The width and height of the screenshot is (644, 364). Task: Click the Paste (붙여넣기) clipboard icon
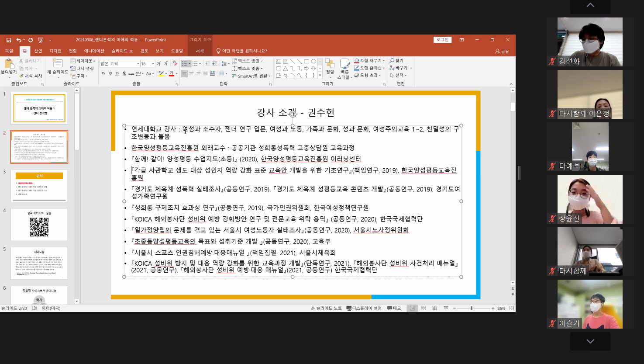tap(9, 64)
